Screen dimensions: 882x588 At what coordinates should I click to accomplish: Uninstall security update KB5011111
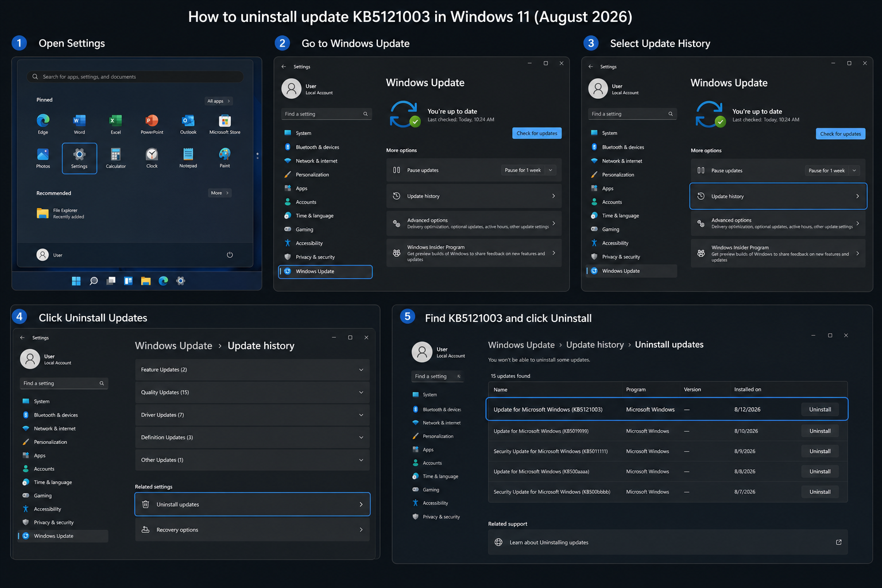tap(820, 451)
